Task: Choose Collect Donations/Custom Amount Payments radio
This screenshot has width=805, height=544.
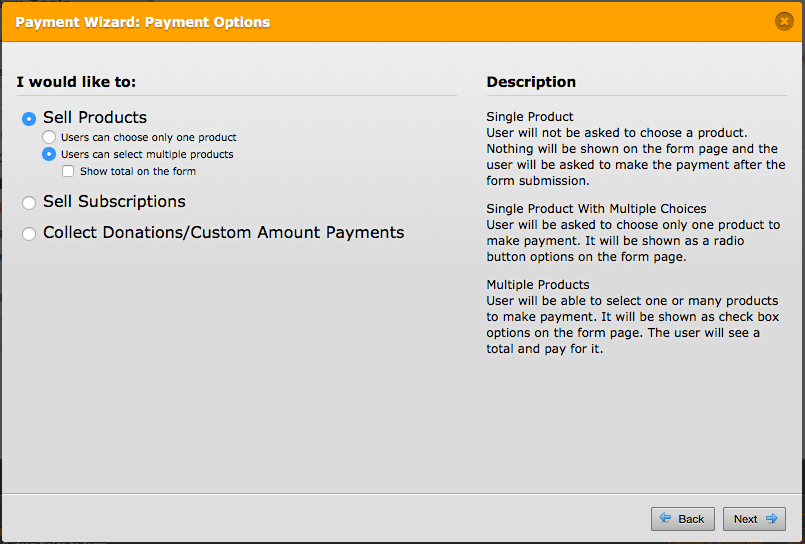Action: point(29,234)
